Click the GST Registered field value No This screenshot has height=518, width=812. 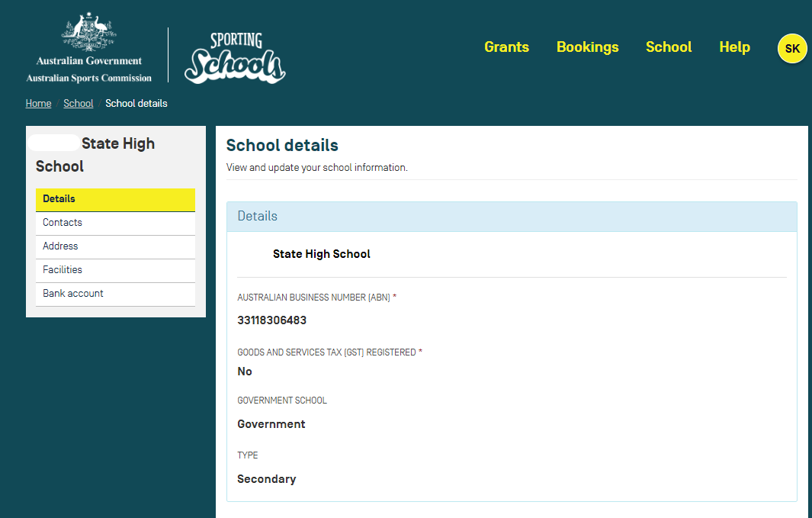point(244,372)
